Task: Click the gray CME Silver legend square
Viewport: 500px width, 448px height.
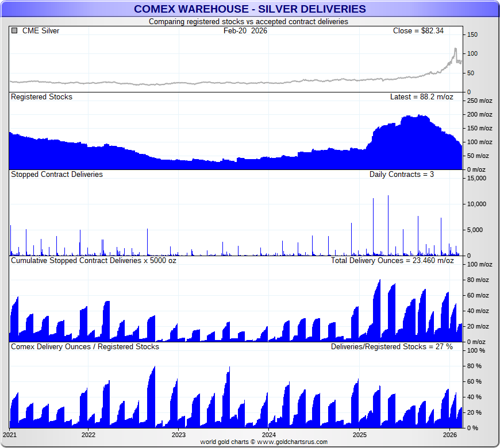Action: point(14,31)
